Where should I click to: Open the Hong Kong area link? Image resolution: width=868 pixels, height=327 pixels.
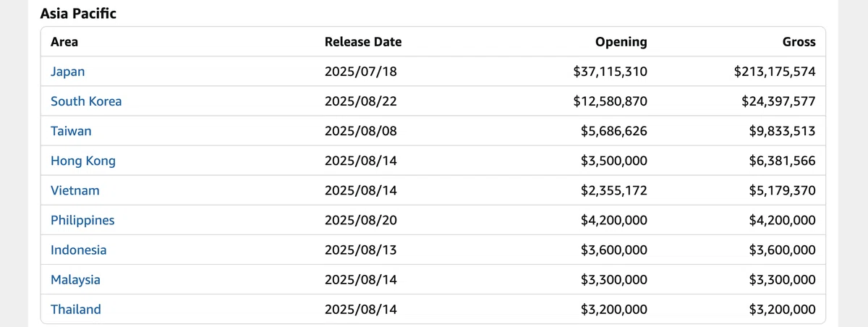(x=83, y=161)
